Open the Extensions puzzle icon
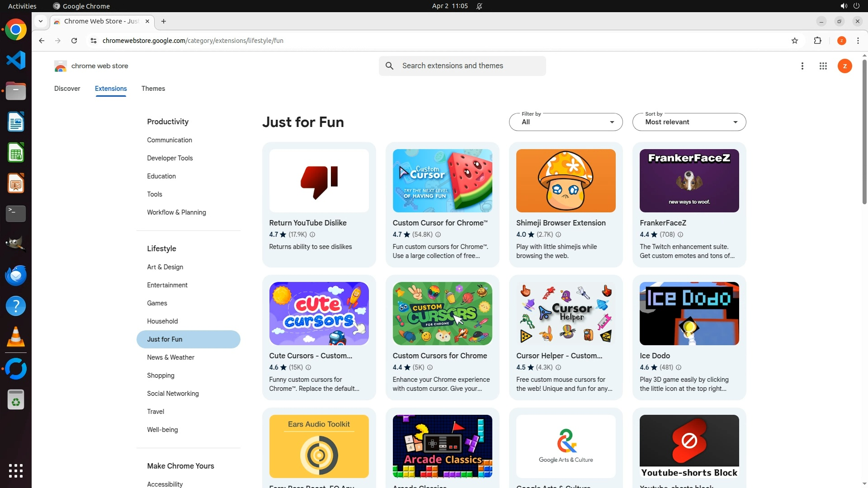The height and width of the screenshot is (488, 868). tap(817, 41)
